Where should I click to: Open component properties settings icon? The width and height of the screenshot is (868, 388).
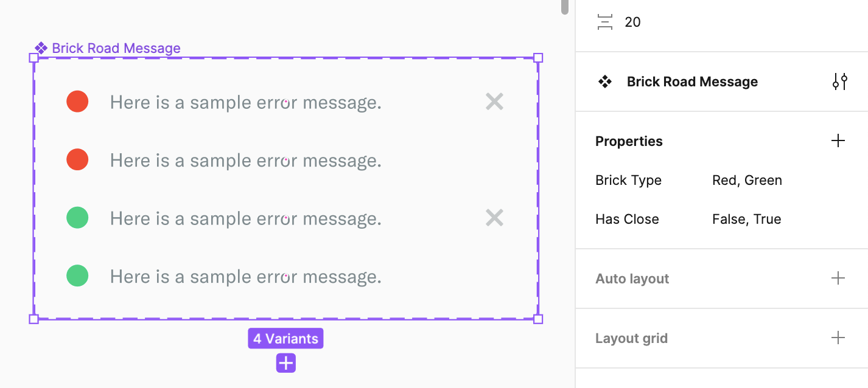pyautogui.click(x=840, y=81)
